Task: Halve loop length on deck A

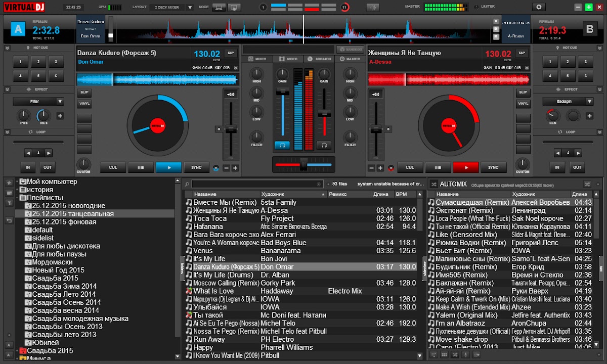Action: click(28, 153)
